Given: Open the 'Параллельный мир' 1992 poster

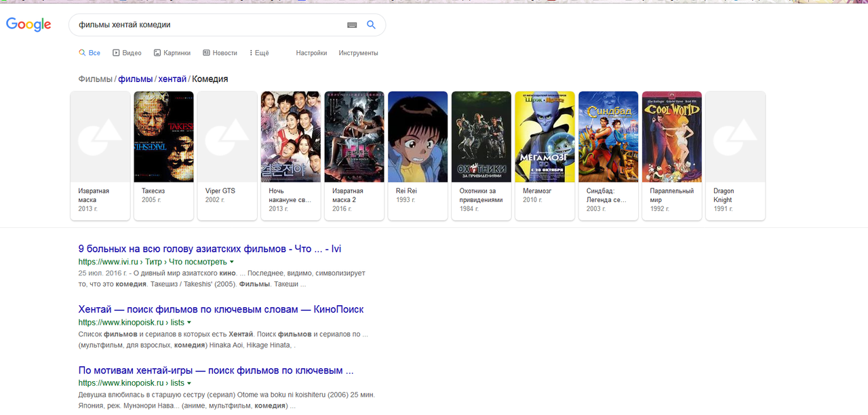Looking at the screenshot, I should tap(672, 137).
